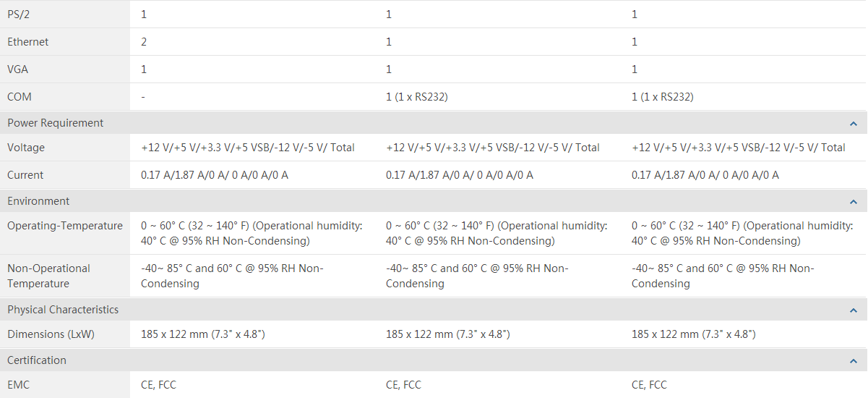Click the Ethernet cell showing value 2
Viewport: 868px width, 398px height.
click(144, 42)
